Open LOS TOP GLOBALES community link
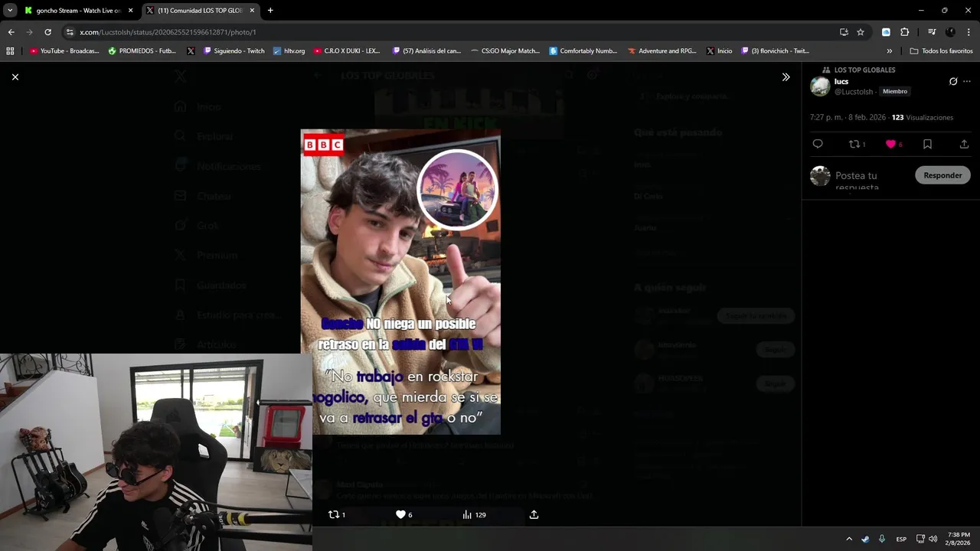The width and height of the screenshot is (980, 551). (x=864, y=70)
